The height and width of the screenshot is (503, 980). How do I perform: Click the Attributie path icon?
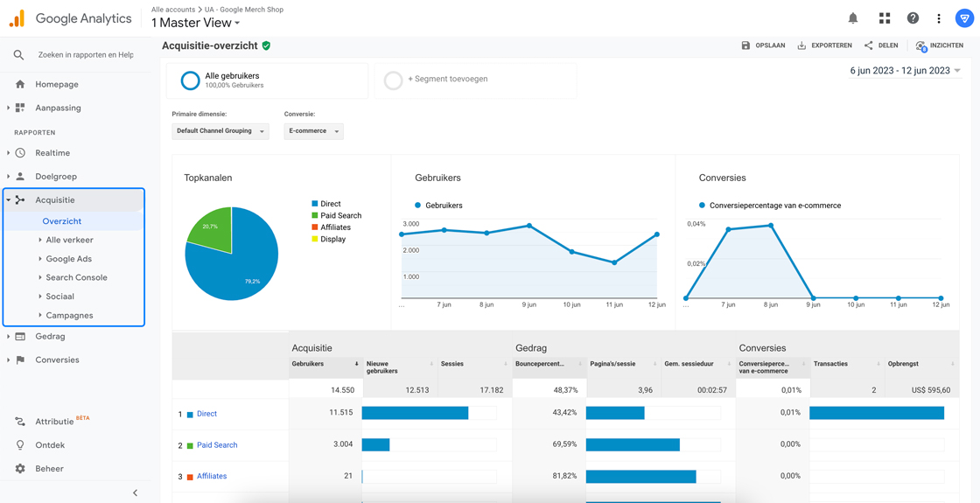tap(20, 422)
